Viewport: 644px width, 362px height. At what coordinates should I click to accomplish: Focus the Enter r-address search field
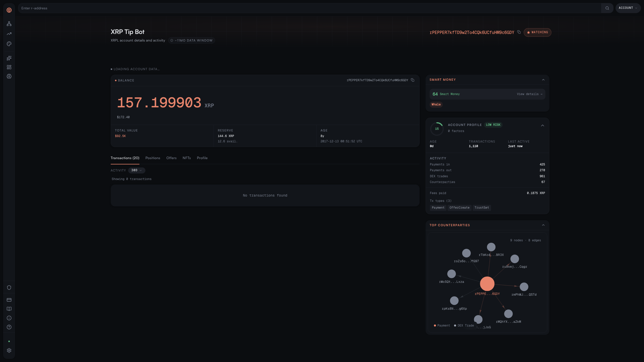[x=309, y=8]
